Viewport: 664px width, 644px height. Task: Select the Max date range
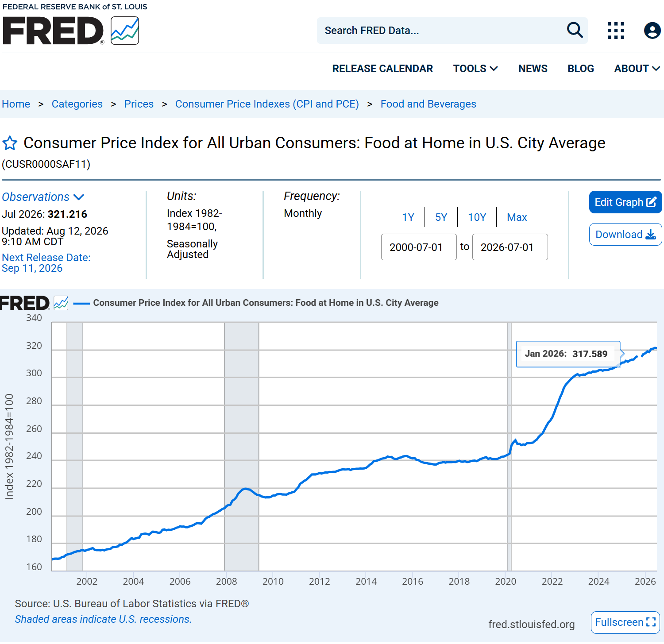pos(517,217)
